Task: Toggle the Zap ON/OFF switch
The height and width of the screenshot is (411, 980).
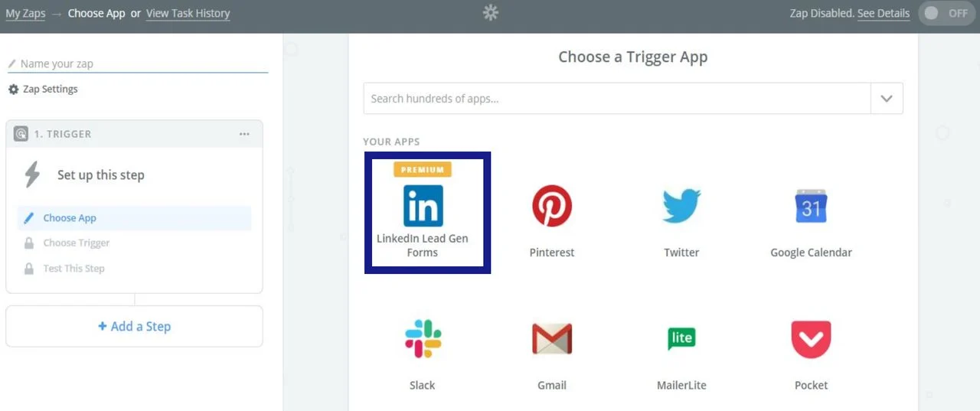Action: point(946,13)
